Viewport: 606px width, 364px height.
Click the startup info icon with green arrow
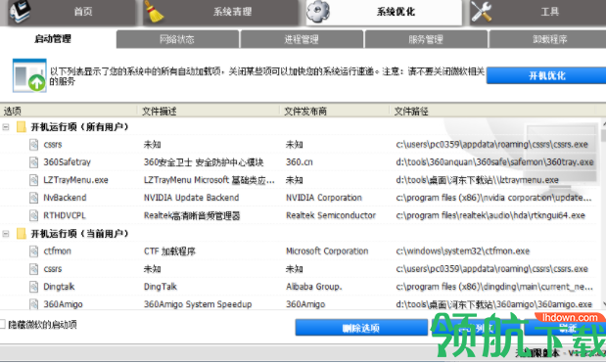click(x=29, y=75)
